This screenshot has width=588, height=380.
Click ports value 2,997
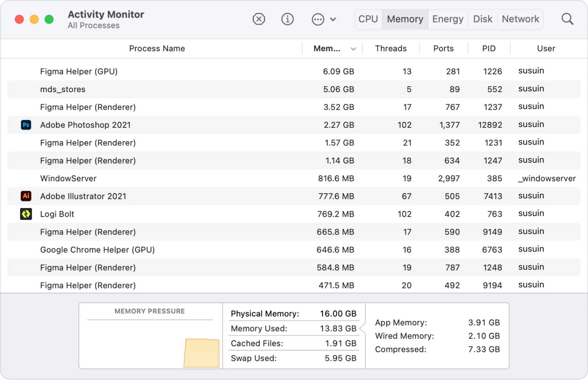(x=449, y=179)
